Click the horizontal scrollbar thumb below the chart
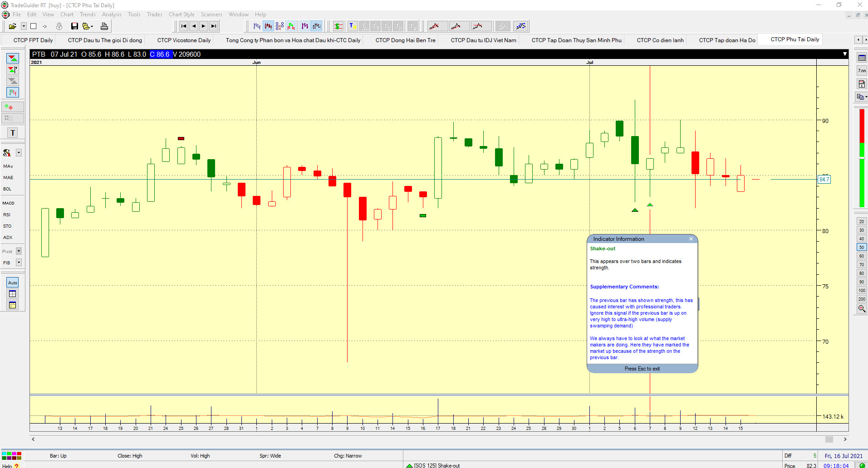 829,439
